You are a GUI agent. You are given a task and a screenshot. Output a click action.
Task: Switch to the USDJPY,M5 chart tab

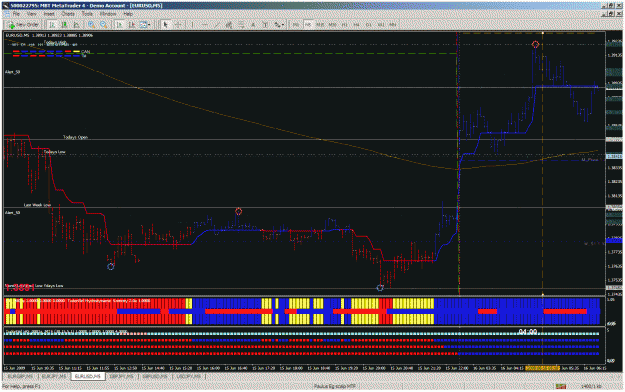189,376
